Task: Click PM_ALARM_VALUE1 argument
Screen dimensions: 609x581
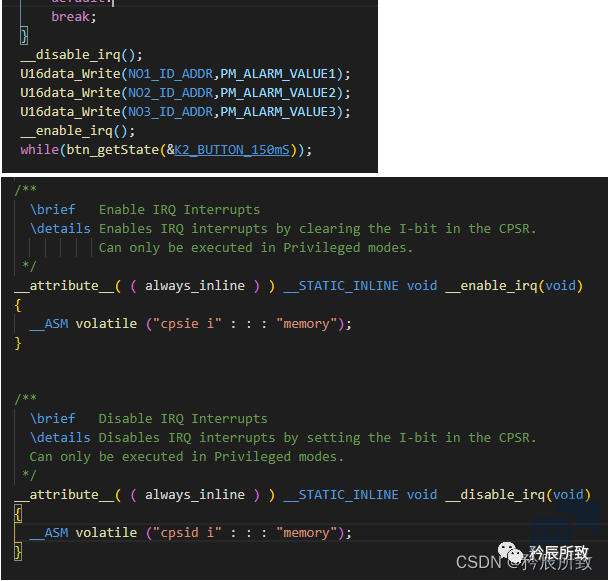Action: [278, 74]
